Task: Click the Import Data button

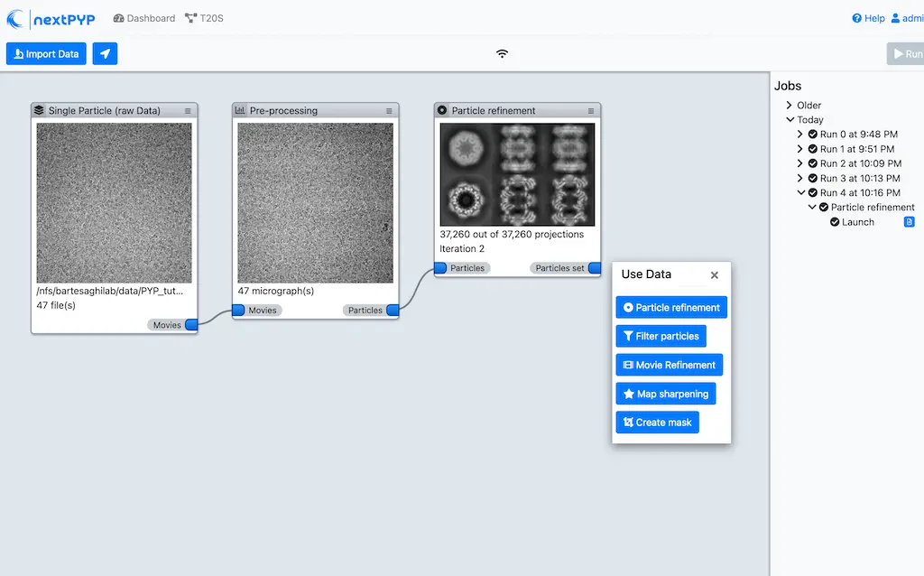Action: [45, 53]
